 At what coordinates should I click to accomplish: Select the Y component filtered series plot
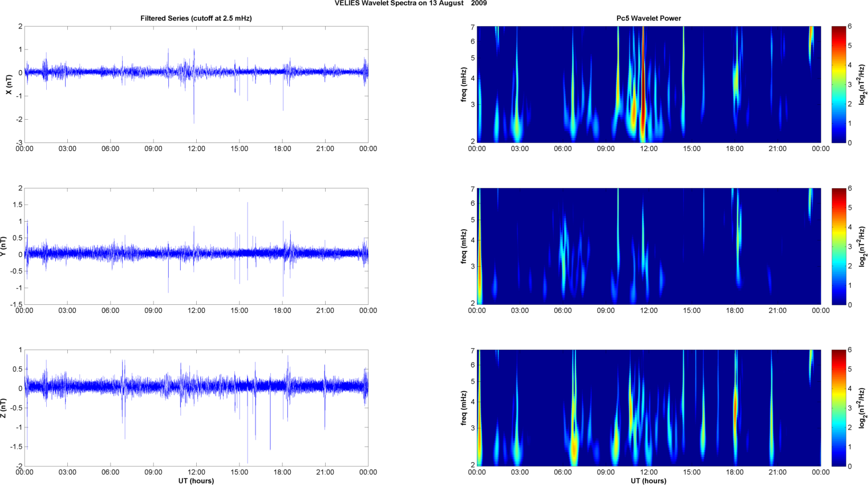(196, 246)
